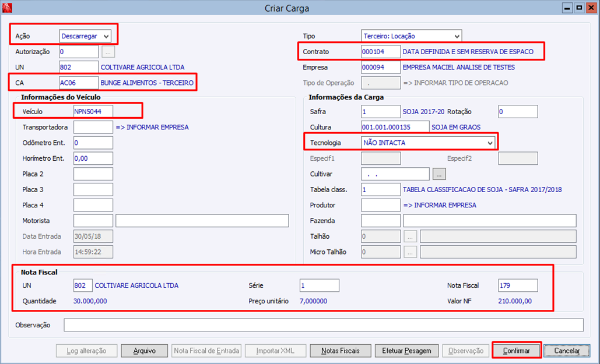Confirm the load with Confirmar button
The height and width of the screenshot is (364, 600).
pos(517,351)
